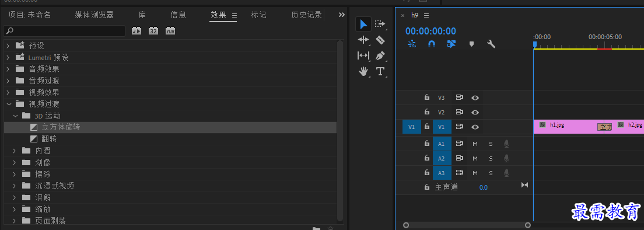Toggle sync lock for track A3
This screenshot has height=230, width=644.
click(460, 173)
